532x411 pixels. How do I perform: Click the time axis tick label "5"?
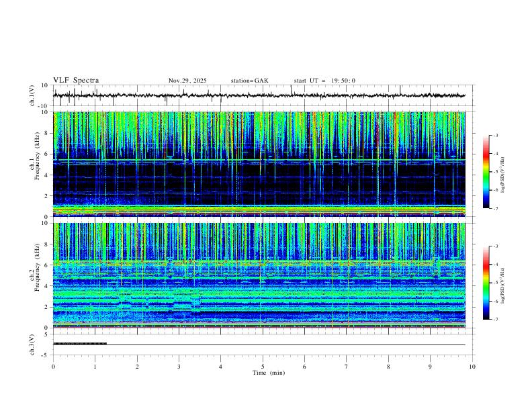263,367
